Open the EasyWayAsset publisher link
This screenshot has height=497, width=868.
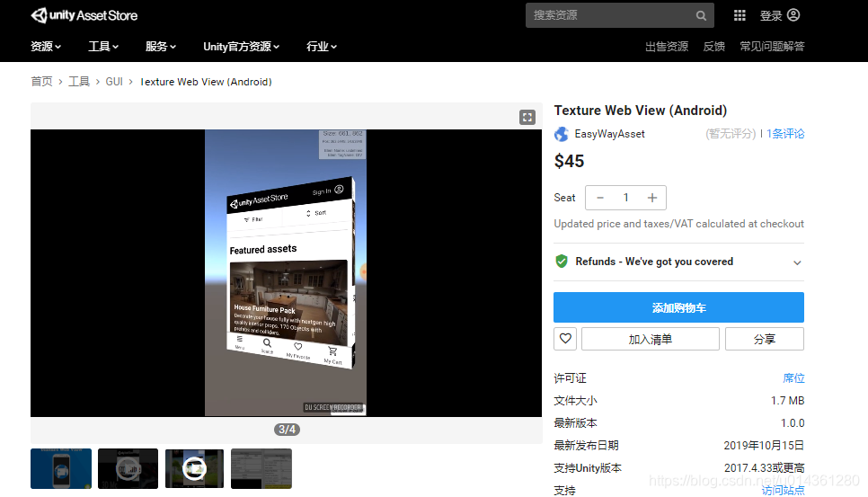point(609,134)
